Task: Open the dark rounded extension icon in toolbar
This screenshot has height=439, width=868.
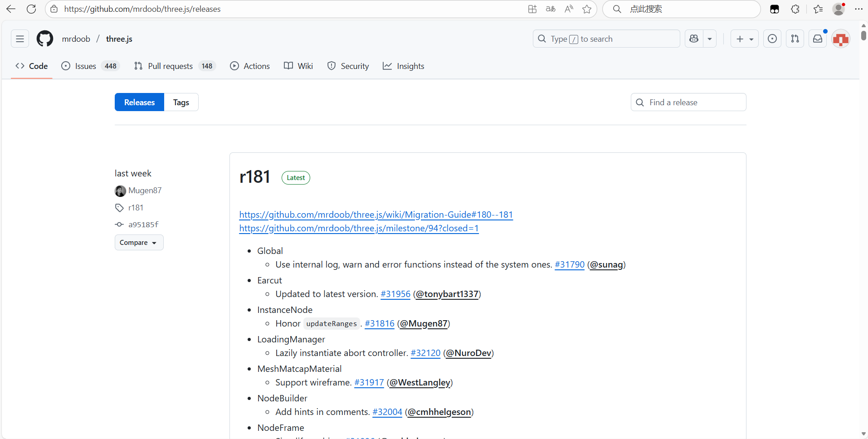Action: tap(775, 9)
